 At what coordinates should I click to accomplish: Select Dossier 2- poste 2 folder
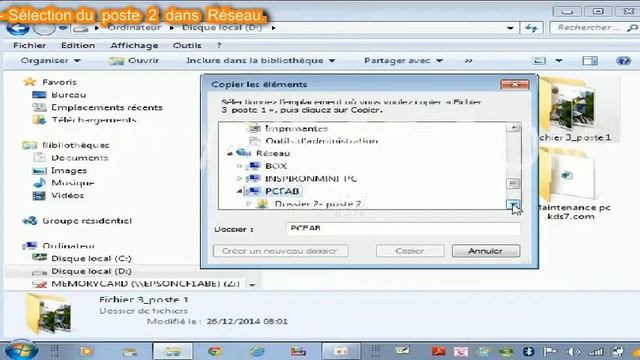pos(318,204)
